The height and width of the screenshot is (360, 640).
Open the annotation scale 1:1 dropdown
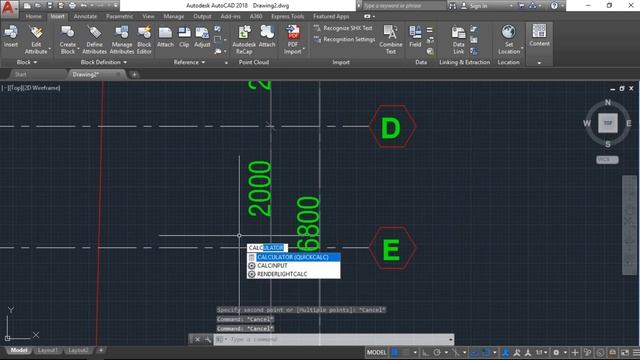(x=541, y=352)
